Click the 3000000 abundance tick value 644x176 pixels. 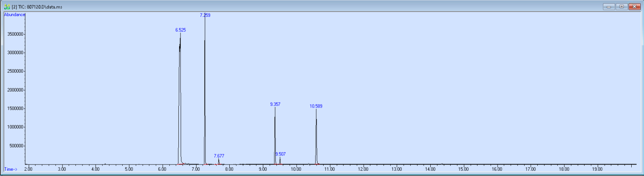coord(15,53)
